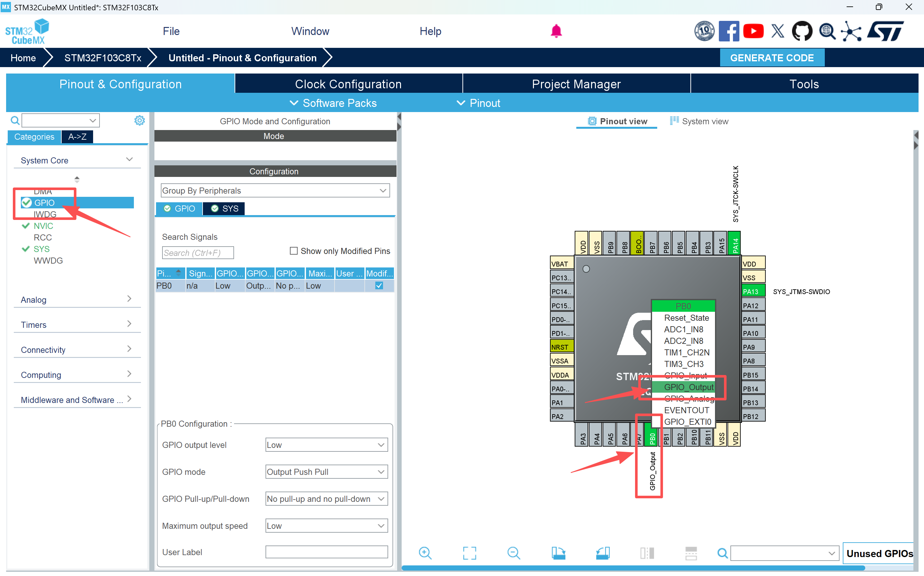The width and height of the screenshot is (924, 576).
Task: Zoom in on the pinout view
Action: (x=425, y=553)
